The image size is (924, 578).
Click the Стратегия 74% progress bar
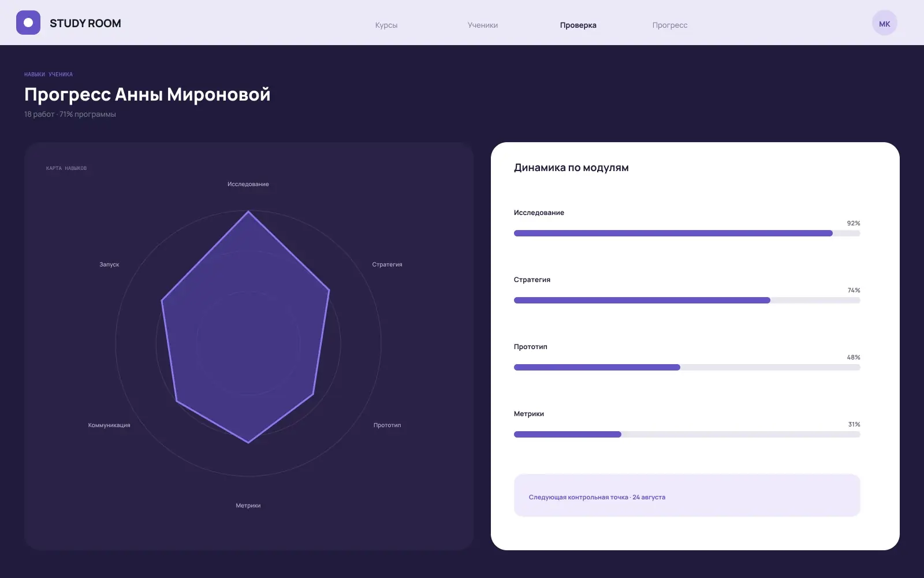tap(687, 301)
